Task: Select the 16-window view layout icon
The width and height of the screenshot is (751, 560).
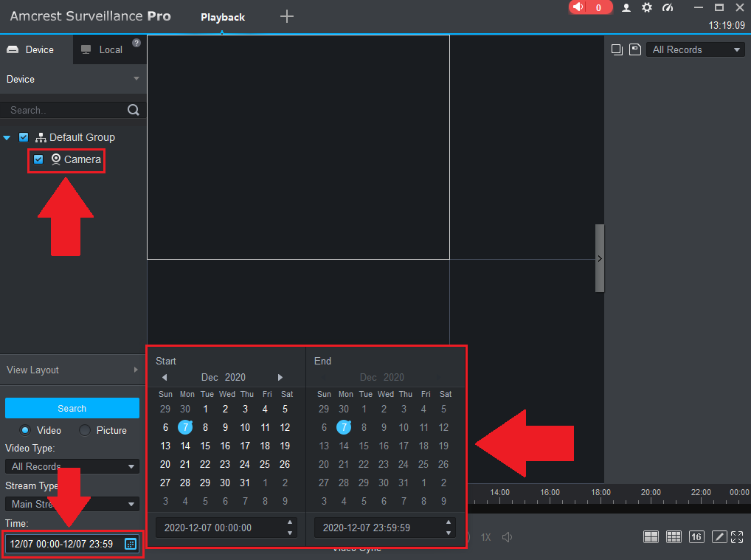Action: (x=696, y=536)
